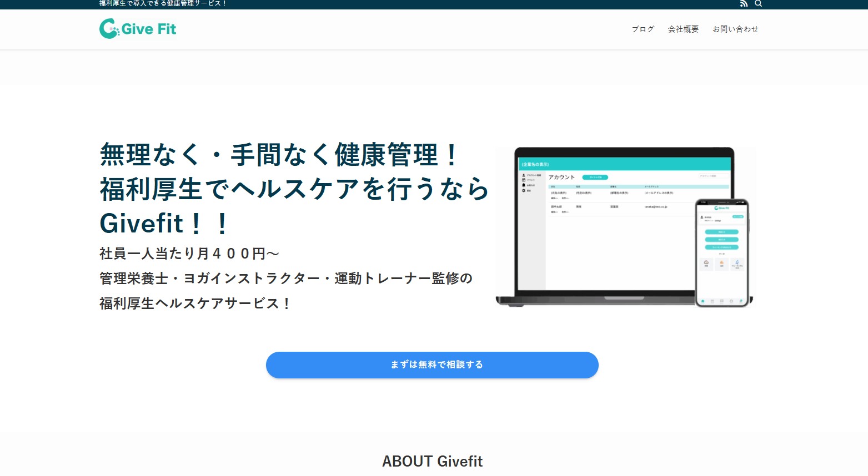Open the ブログ menu item
Image resolution: width=868 pixels, height=476 pixels.
(643, 29)
